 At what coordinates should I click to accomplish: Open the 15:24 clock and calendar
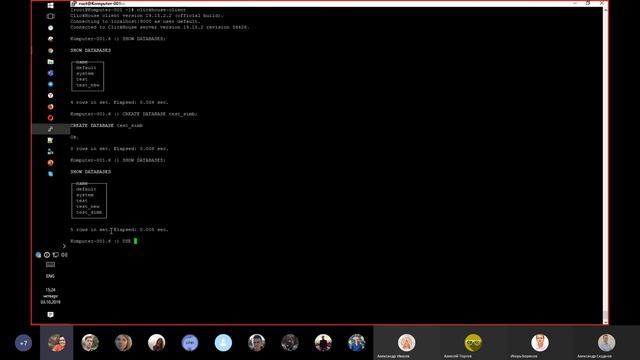click(50, 296)
